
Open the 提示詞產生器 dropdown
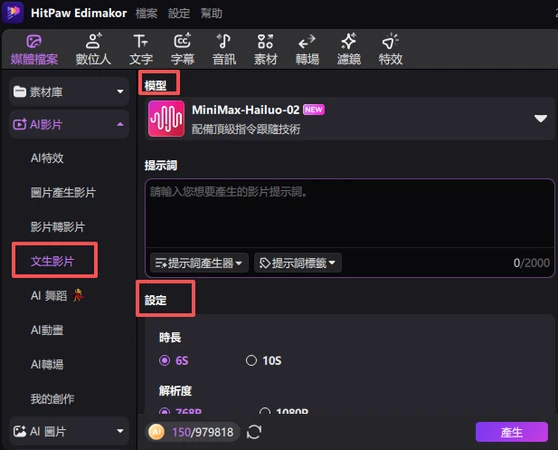pos(199,263)
